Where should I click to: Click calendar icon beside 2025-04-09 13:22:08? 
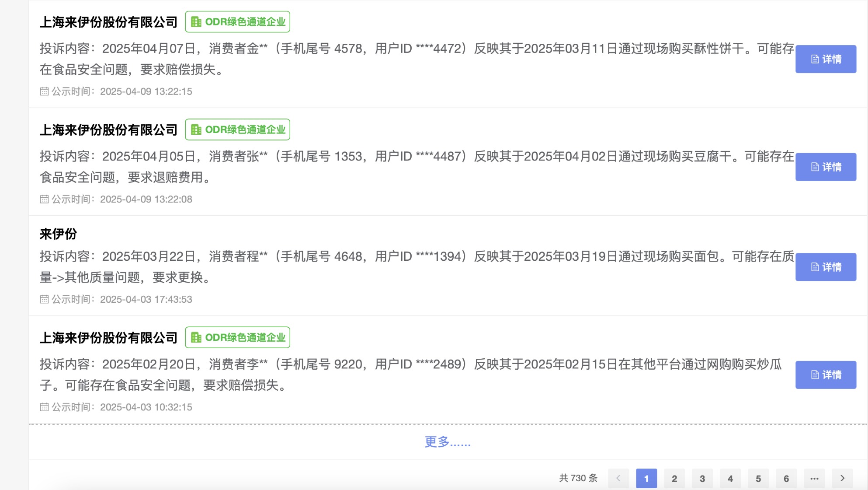(x=44, y=199)
